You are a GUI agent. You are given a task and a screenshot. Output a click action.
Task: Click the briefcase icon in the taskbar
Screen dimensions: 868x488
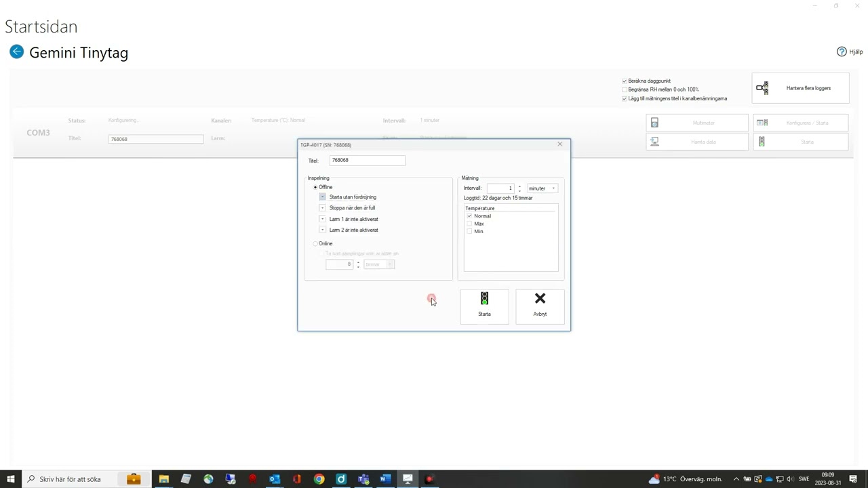[x=134, y=479]
